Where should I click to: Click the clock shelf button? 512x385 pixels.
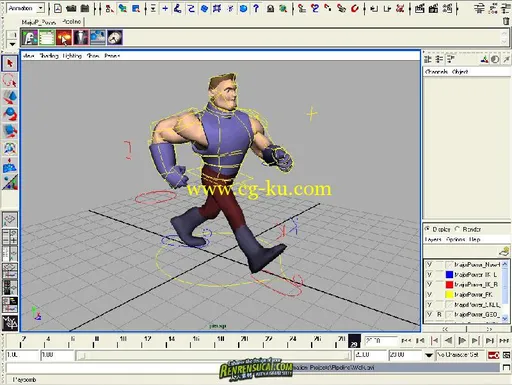[115, 37]
